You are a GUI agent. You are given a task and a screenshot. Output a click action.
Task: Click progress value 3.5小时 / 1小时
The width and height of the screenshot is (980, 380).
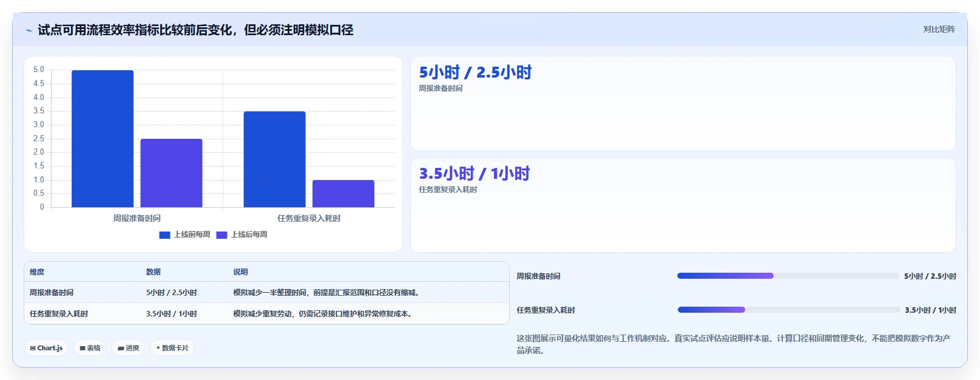[x=930, y=310]
